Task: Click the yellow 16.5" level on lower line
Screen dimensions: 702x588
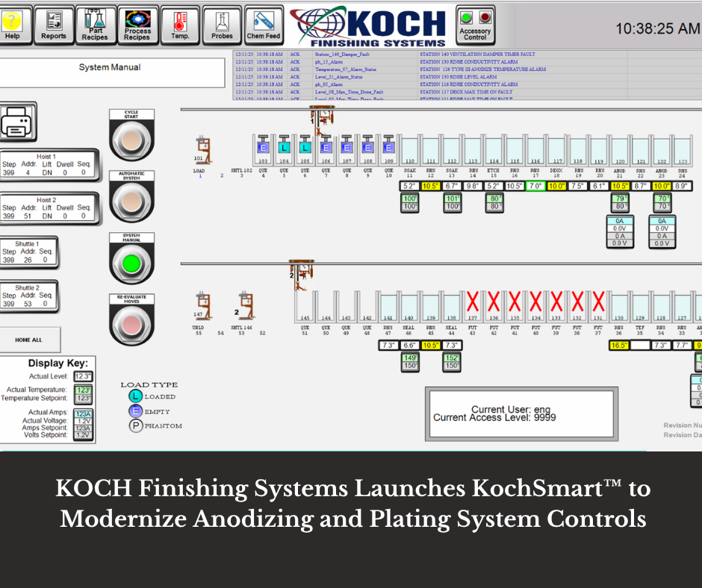Action: [619, 345]
